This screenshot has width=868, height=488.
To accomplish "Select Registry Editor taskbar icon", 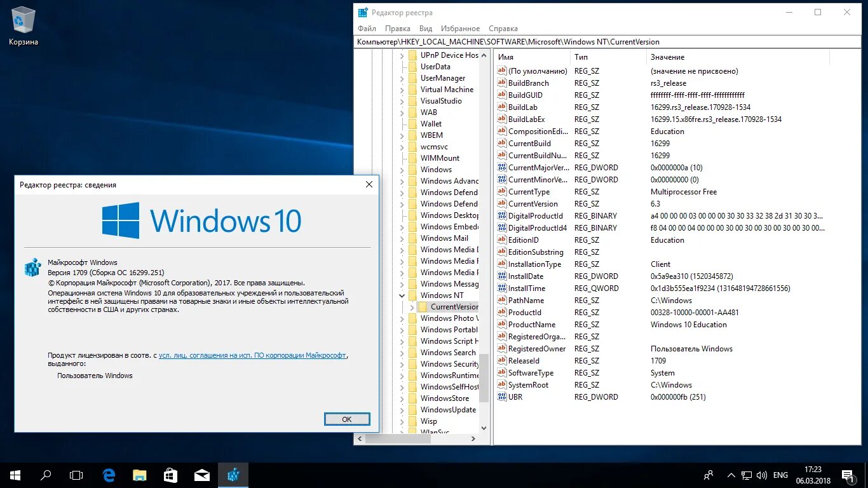I will [233, 475].
